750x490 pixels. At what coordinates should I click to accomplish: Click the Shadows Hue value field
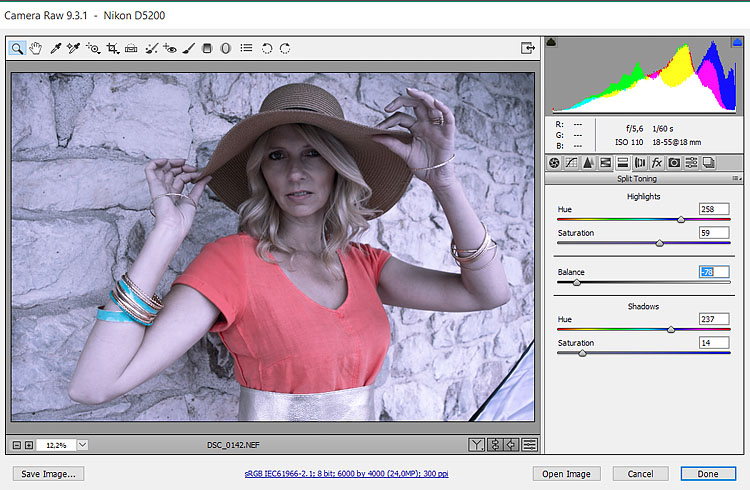click(x=714, y=318)
